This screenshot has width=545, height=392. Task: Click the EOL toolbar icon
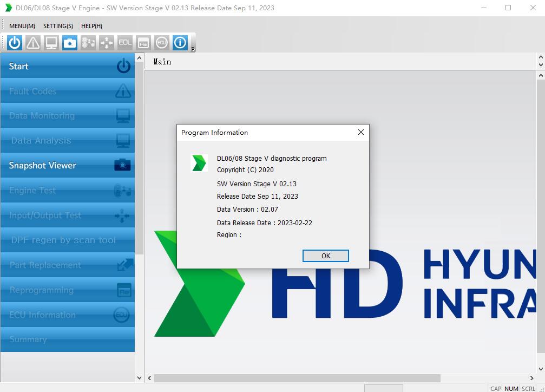point(125,43)
